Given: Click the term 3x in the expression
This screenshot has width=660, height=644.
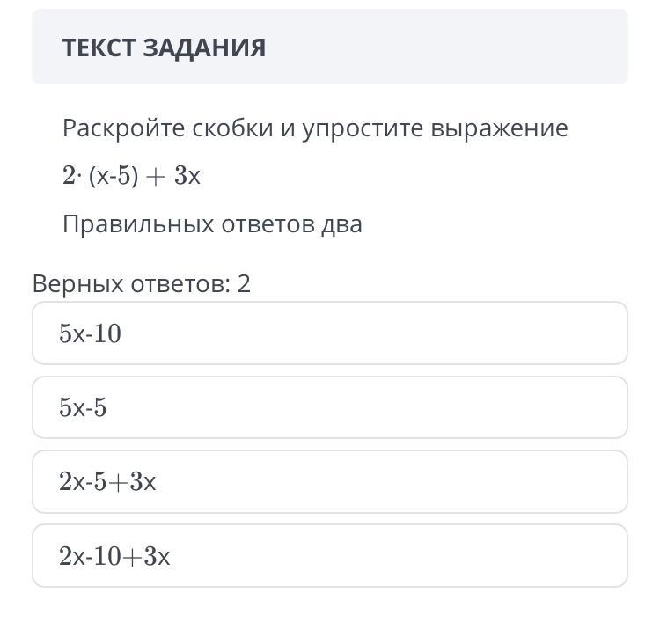Looking at the screenshot, I should [187, 176].
